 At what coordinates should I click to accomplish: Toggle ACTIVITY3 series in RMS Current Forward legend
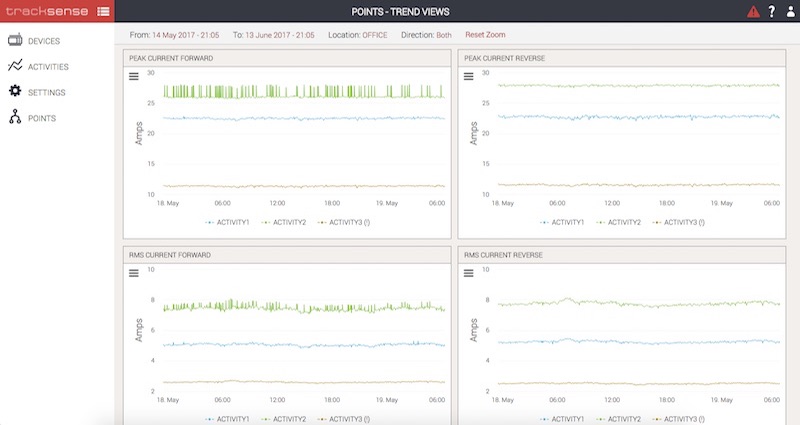tap(343, 419)
